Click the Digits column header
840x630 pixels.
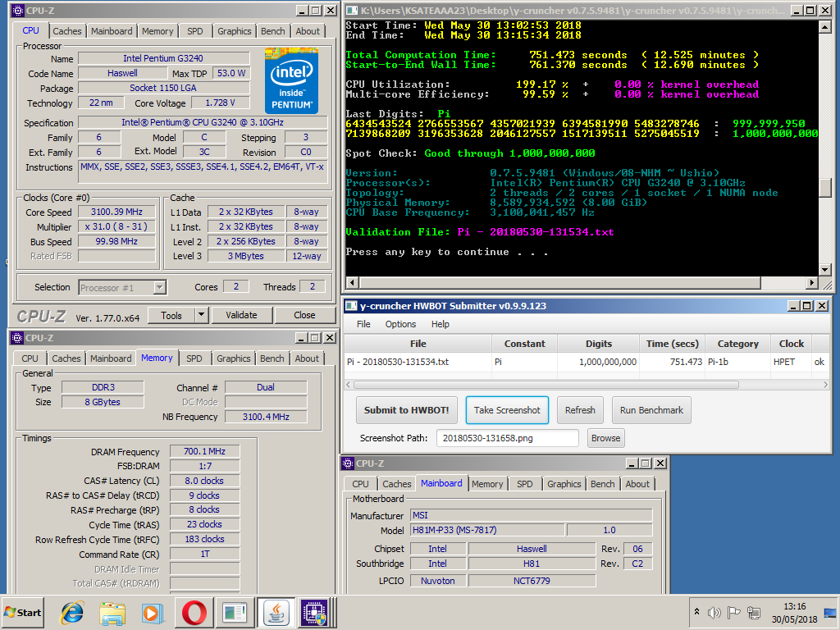tap(598, 344)
